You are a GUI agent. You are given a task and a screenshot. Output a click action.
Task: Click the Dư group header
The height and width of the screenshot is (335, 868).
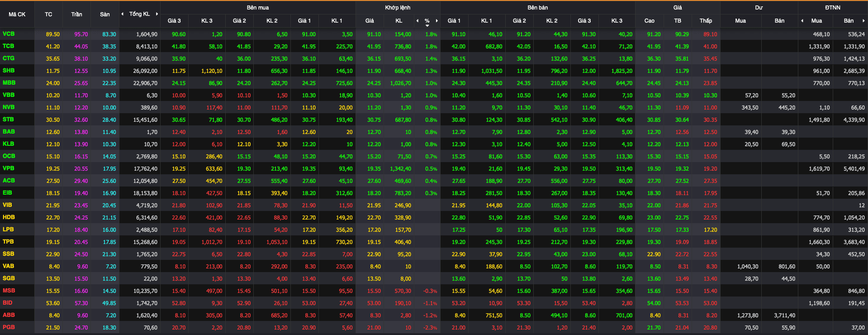(759, 8)
